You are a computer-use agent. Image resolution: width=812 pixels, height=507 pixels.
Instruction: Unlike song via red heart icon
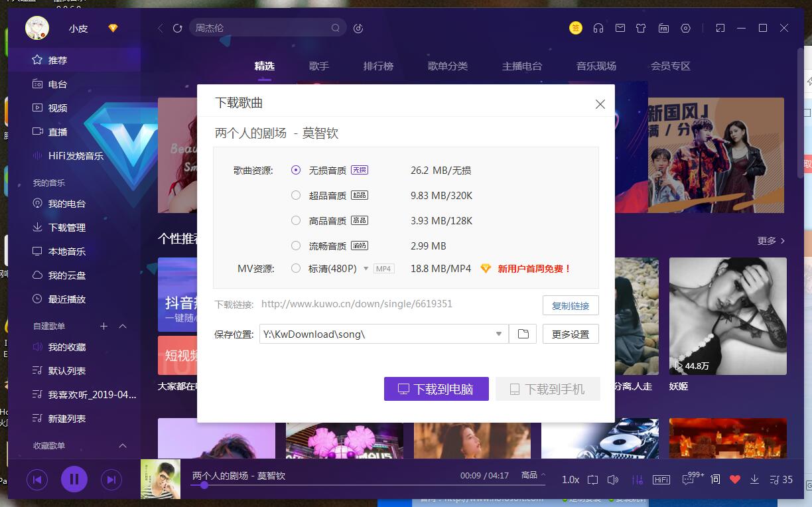(734, 479)
